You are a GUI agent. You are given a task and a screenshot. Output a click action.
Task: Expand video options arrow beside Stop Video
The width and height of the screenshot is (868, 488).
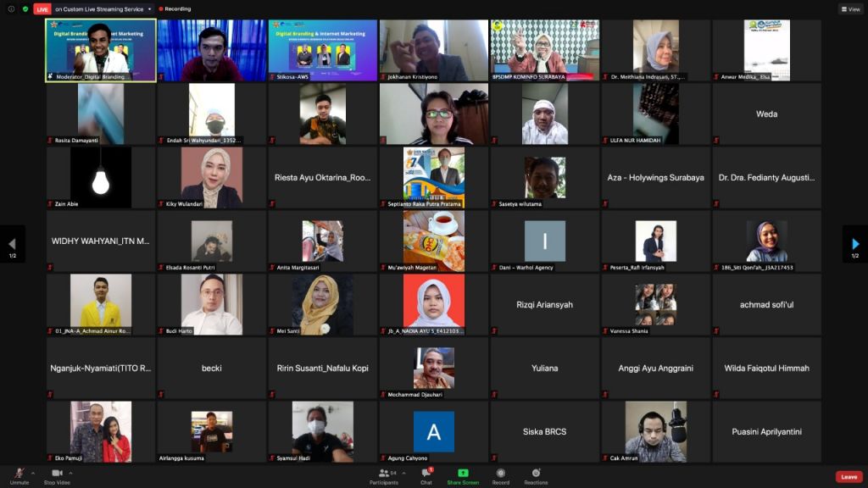click(71, 473)
